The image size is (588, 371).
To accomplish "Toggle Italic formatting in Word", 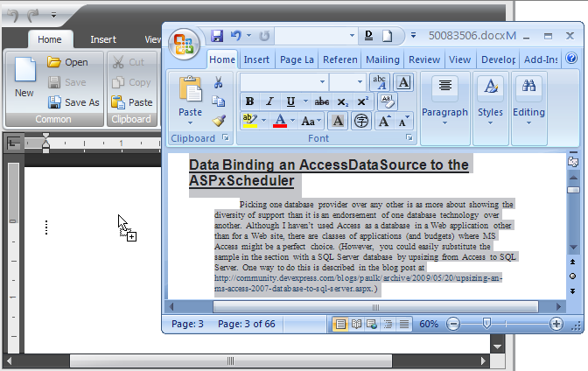I will [x=269, y=101].
